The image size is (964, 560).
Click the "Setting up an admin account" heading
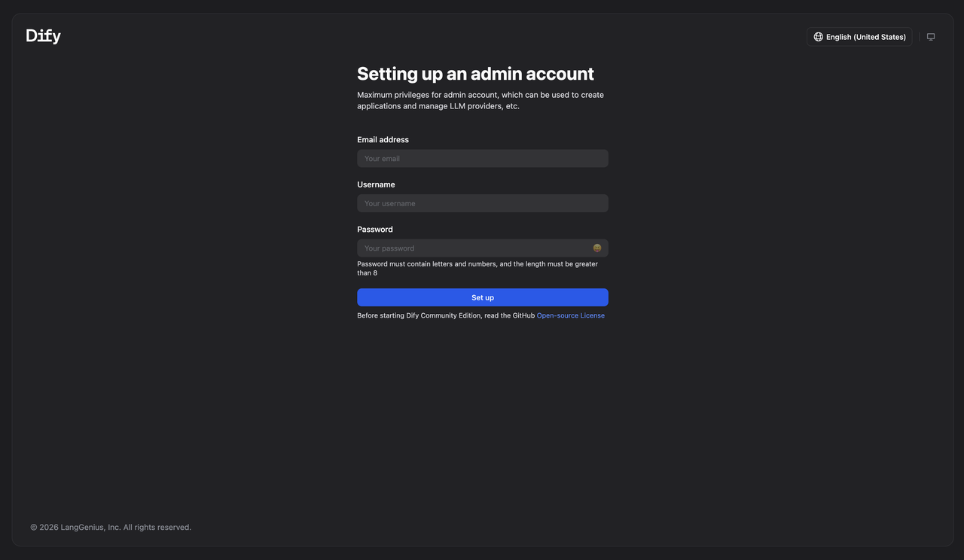click(x=475, y=74)
